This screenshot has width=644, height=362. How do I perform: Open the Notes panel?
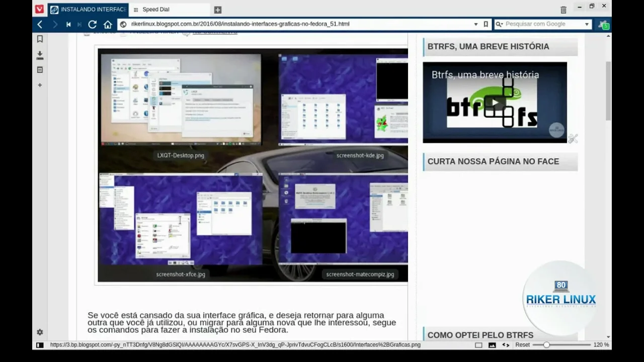coord(40,70)
